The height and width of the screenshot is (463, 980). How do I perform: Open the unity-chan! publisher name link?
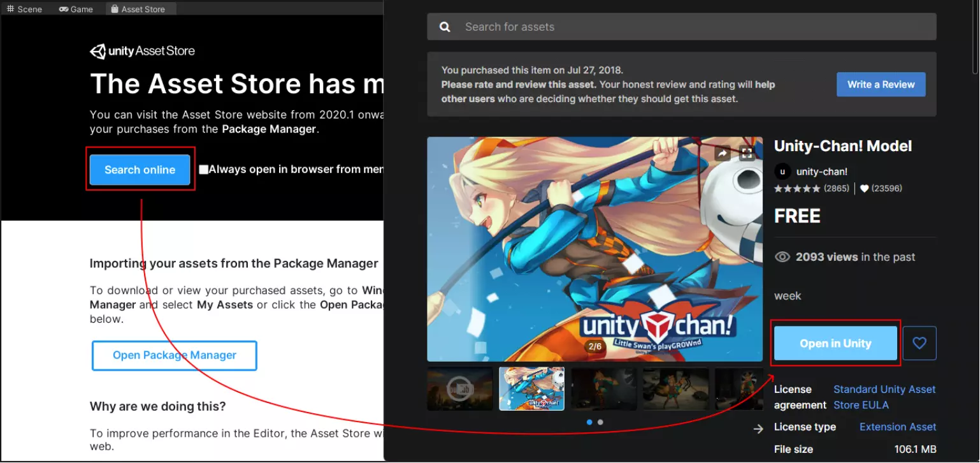coord(822,172)
